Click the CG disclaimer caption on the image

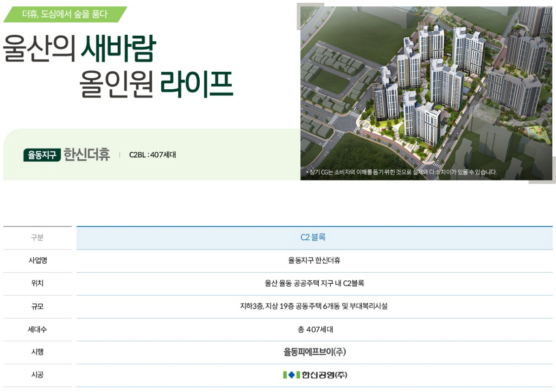pyautogui.click(x=402, y=172)
